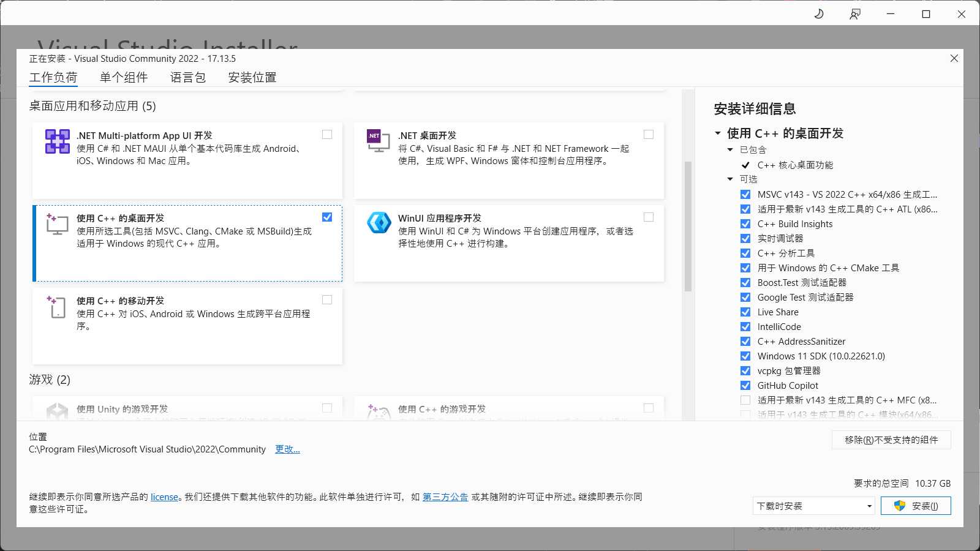Check the WinUI 应用程序开发 workload

[x=649, y=217]
